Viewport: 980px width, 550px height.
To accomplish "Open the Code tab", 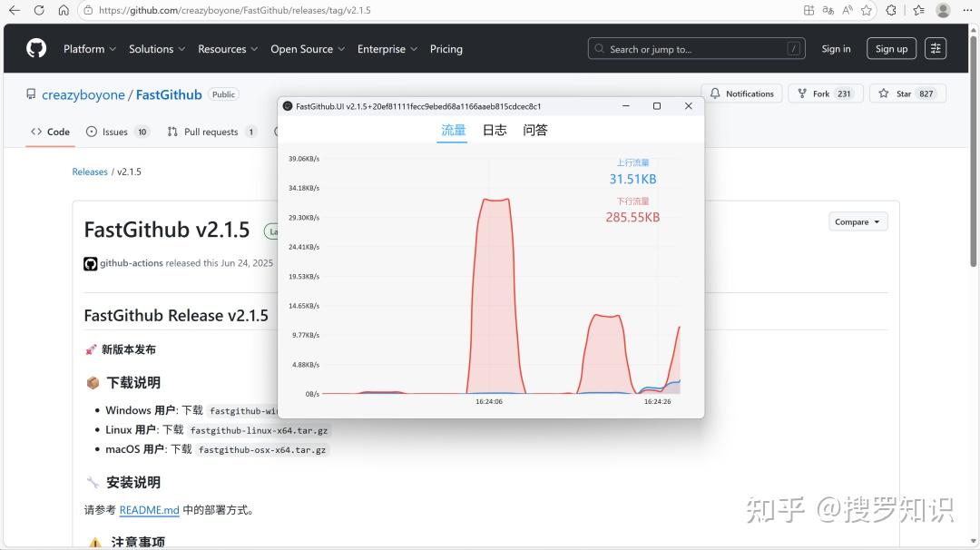I will coord(51,132).
